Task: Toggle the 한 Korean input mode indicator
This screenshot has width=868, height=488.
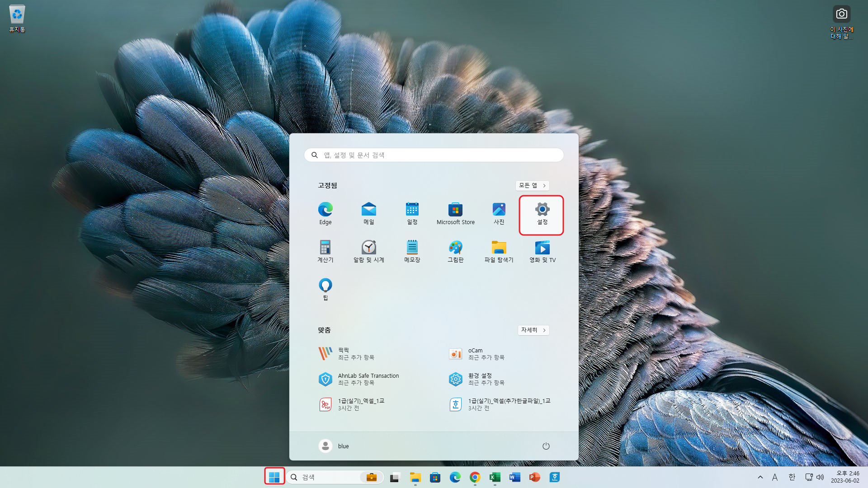Action: [792, 477]
